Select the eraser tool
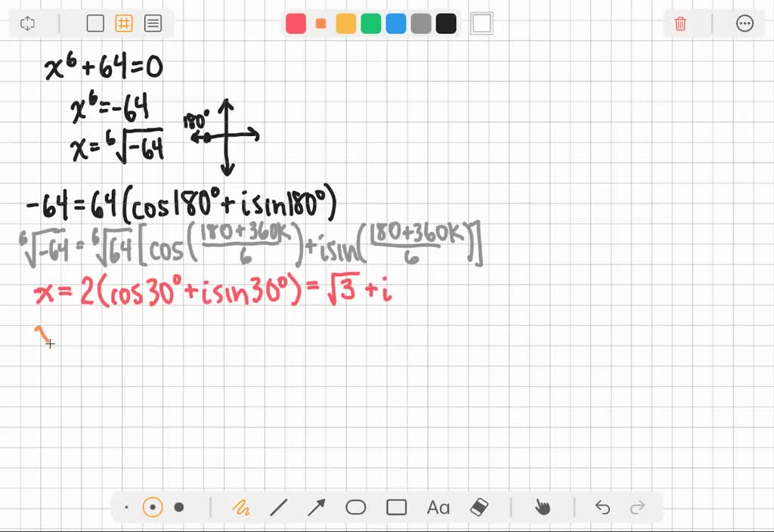Image resolution: width=774 pixels, height=532 pixels. tap(478, 507)
